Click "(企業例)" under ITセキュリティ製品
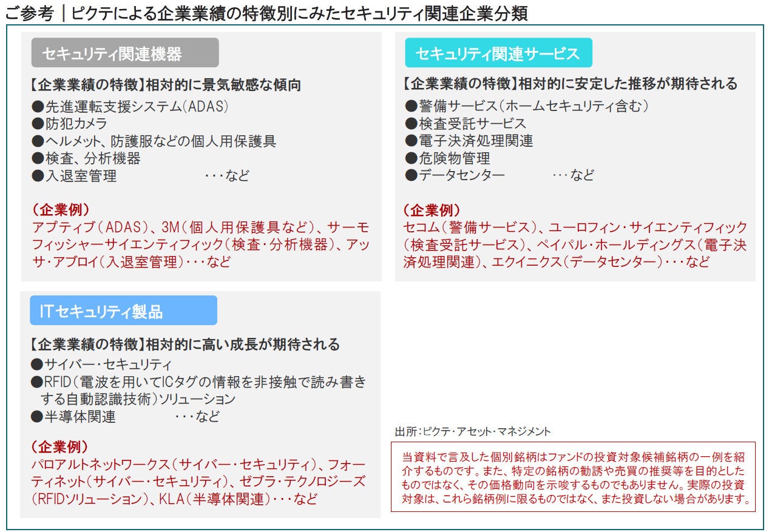Screen dimensions: 769x532 point(60,447)
